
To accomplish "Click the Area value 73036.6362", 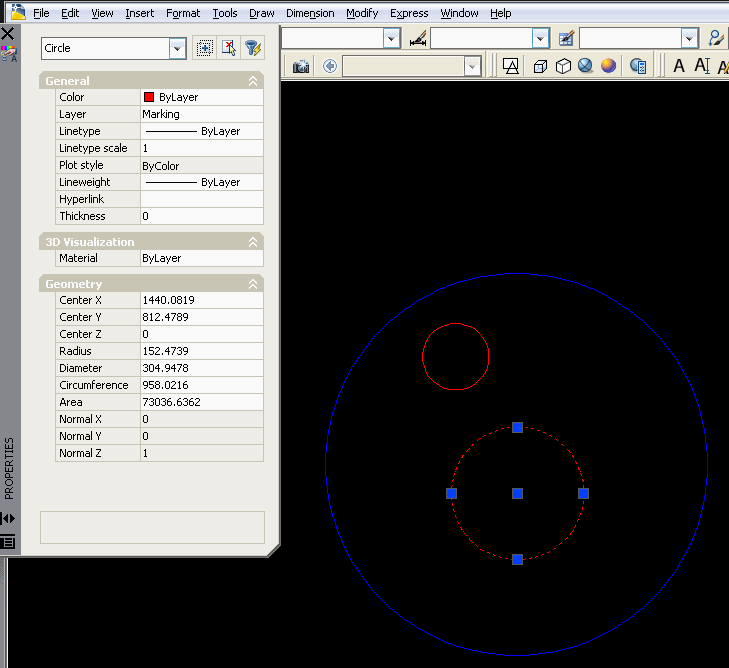I will point(202,402).
